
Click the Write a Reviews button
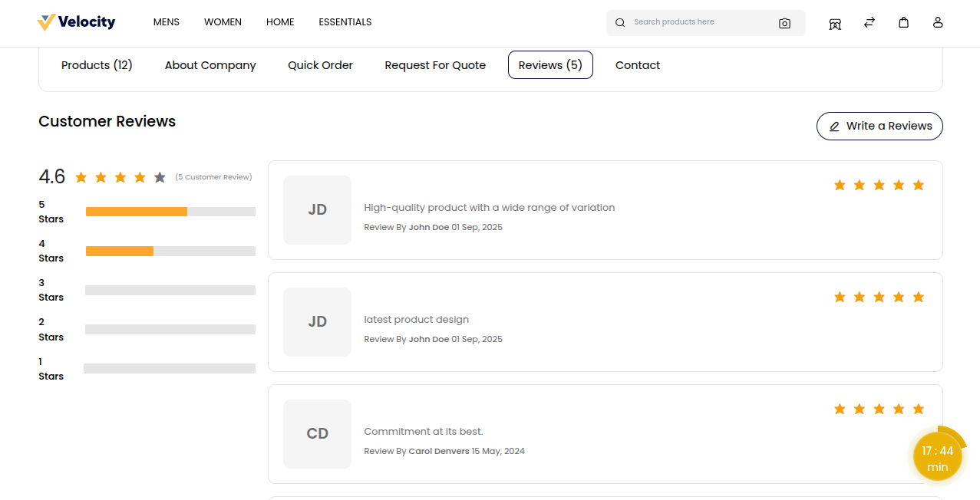click(879, 126)
